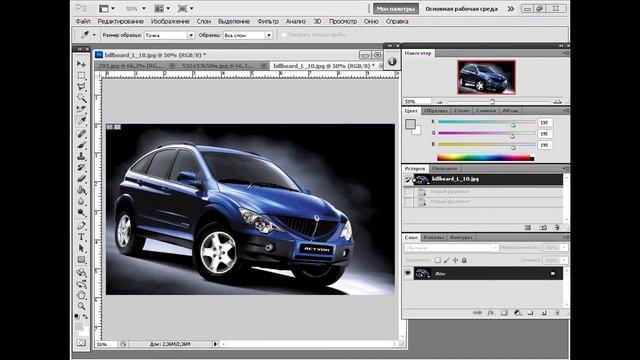
Task: Select the Eyedropper tool in toolbox
Action: coord(81,120)
